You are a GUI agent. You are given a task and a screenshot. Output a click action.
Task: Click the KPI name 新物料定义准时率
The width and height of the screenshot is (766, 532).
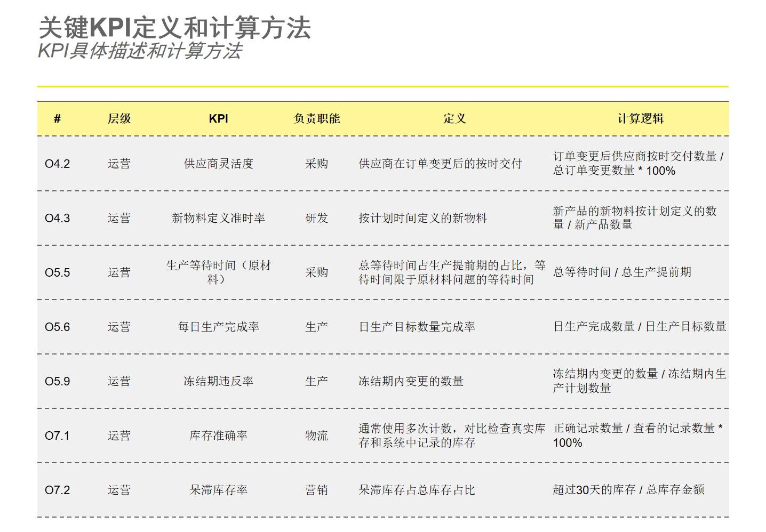tap(218, 218)
